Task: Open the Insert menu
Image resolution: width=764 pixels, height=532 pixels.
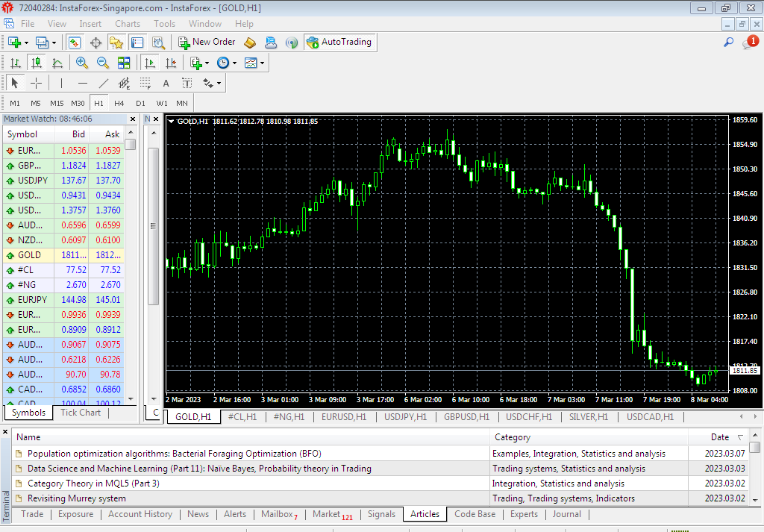Action: (x=90, y=24)
